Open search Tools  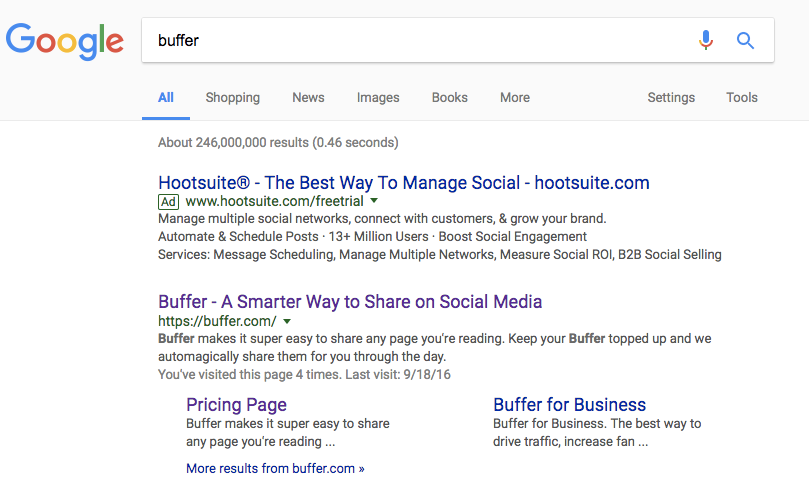[x=742, y=98]
